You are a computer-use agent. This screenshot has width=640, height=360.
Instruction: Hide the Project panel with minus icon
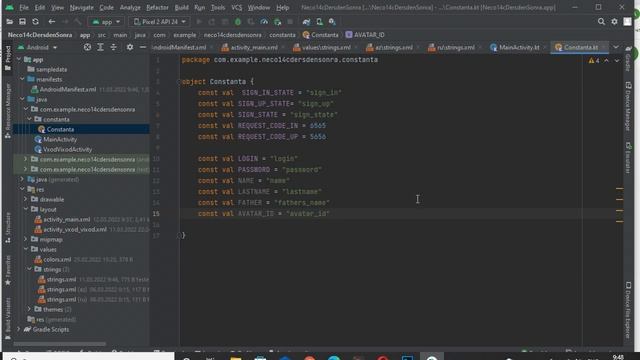click(x=143, y=47)
